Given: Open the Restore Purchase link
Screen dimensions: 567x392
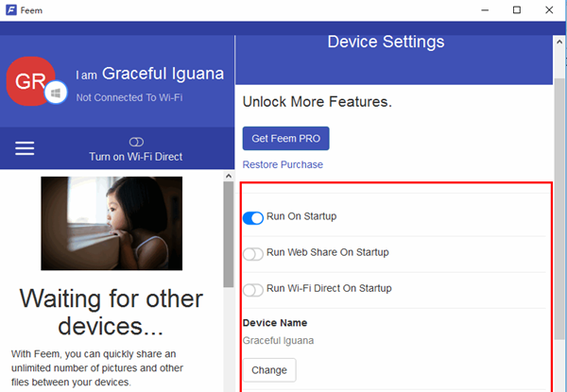Looking at the screenshot, I should pos(283,164).
